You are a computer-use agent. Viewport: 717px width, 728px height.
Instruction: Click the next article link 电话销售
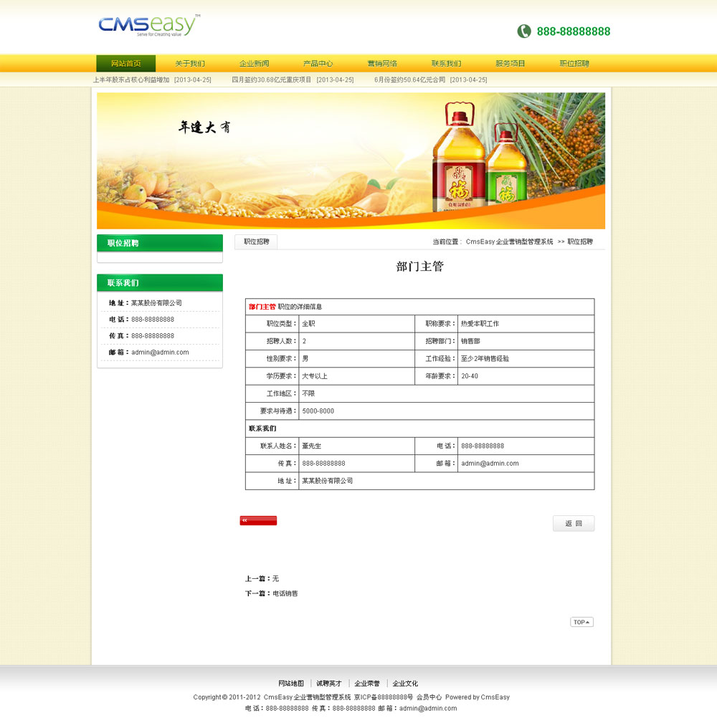(x=285, y=594)
